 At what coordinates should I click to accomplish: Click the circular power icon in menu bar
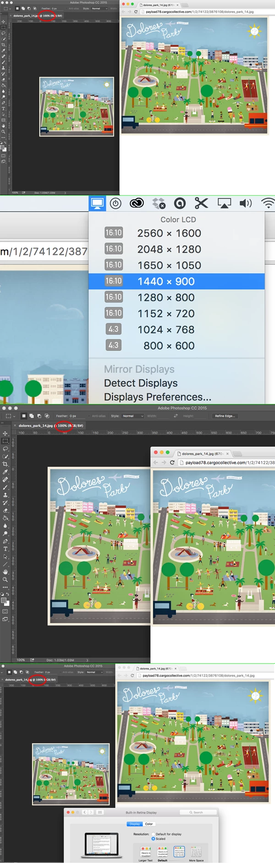point(115,203)
